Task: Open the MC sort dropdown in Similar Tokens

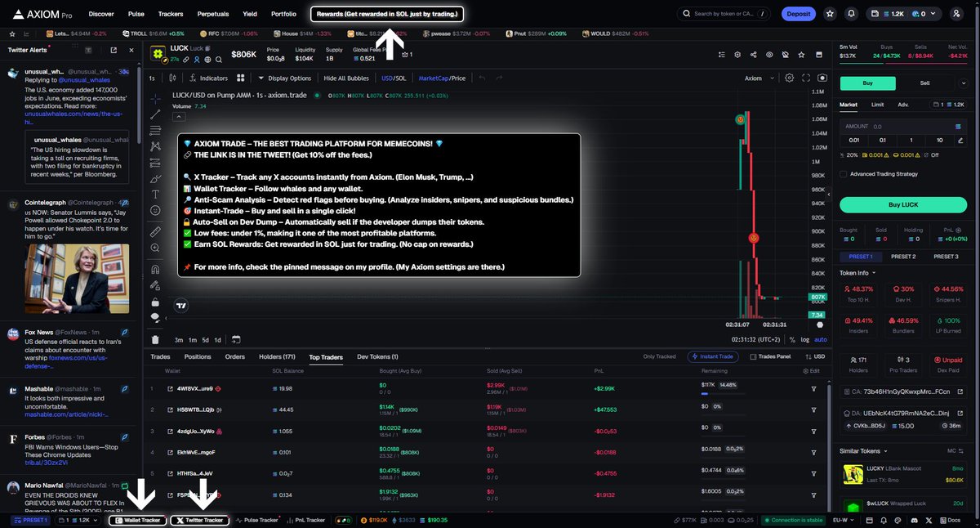Action: (955, 451)
